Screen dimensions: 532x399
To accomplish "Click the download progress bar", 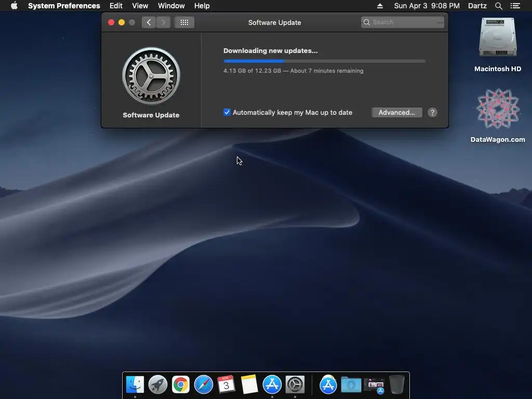I will coord(324,61).
